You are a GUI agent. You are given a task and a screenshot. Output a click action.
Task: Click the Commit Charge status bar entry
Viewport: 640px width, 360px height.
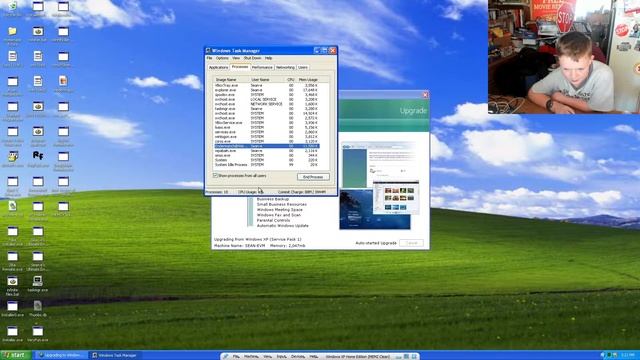click(302, 192)
